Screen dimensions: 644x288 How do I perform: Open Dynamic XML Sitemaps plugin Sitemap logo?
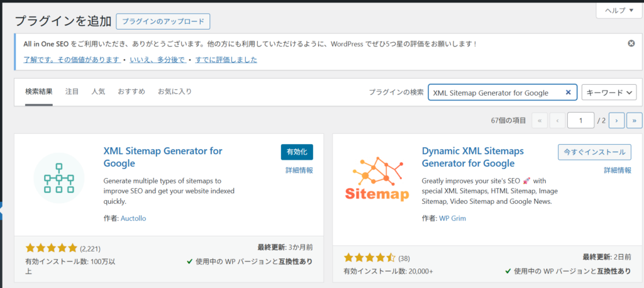pyautogui.click(x=377, y=178)
